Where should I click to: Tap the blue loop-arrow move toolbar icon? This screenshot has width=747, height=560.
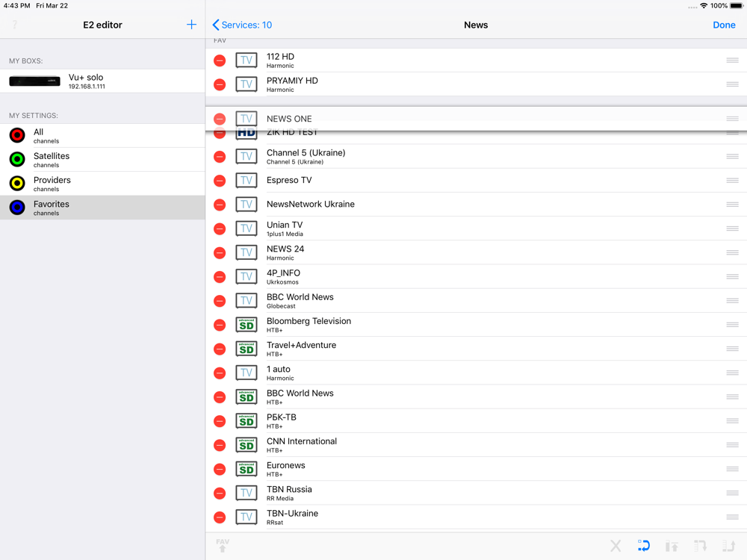tap(644, 546)
